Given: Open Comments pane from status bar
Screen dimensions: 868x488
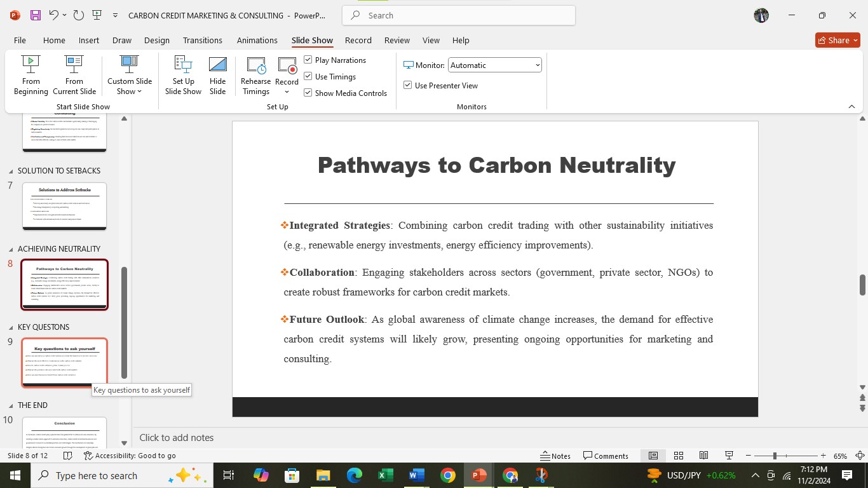Looking at the screenshot, I should pos(606,456).
